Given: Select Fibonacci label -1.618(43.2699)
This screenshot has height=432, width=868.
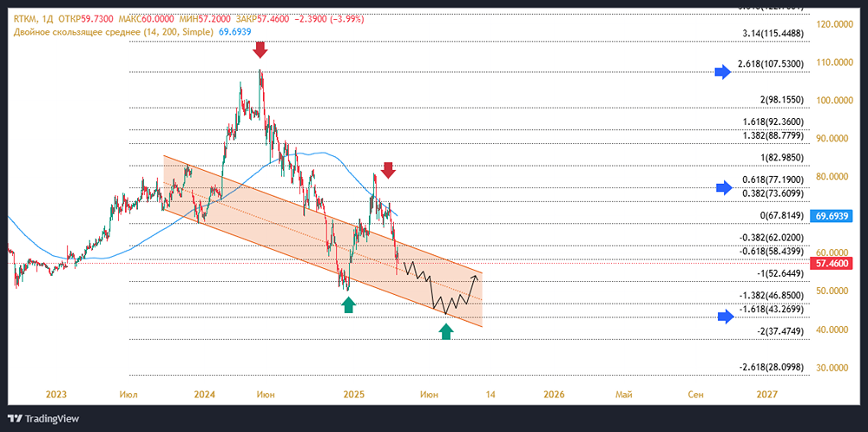Looking at the screenshot, I should (x=772, y=309).
